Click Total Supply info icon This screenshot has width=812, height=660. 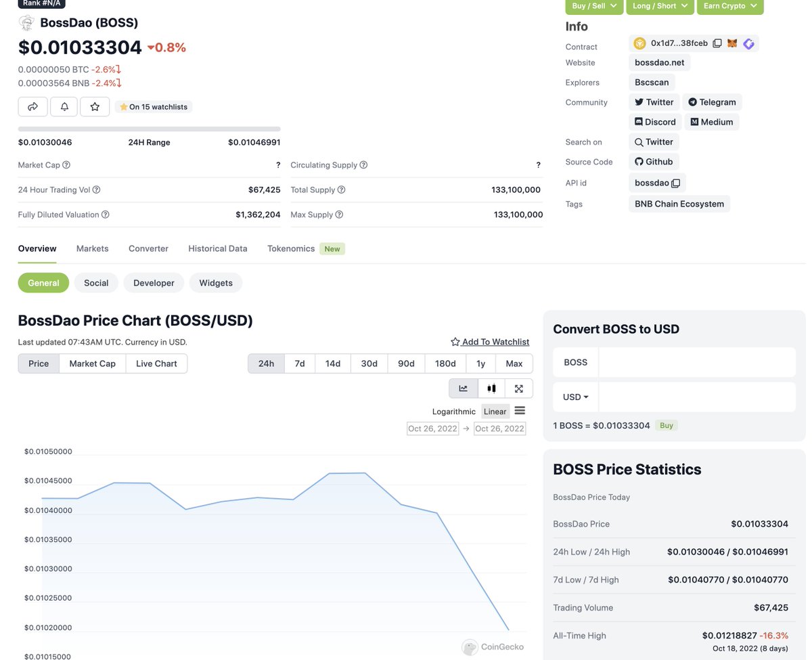click(342, 190)
